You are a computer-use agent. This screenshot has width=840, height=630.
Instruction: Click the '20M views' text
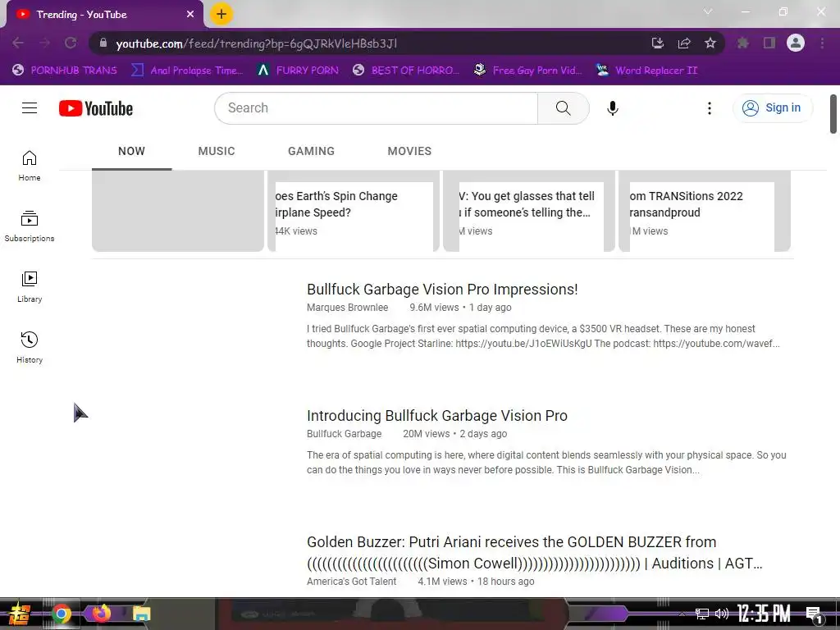click(x=426, y=434)
